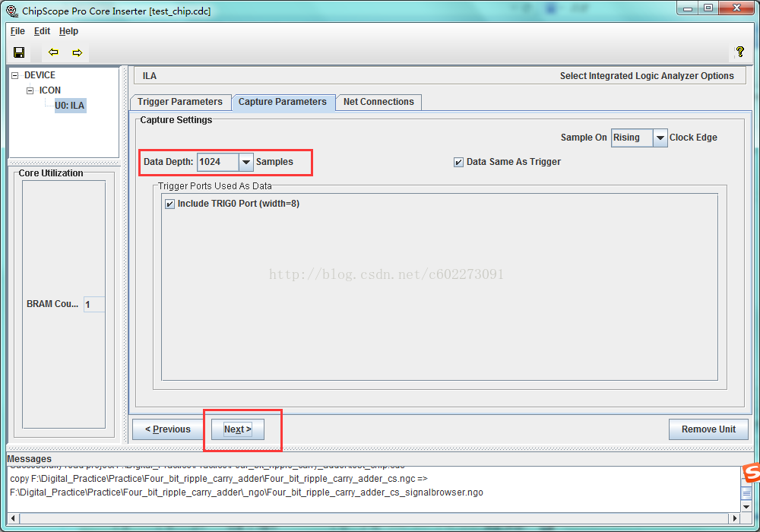Screen dimensions: 760x532
Task: Open the help question mark icon
Action: (739, 52)
